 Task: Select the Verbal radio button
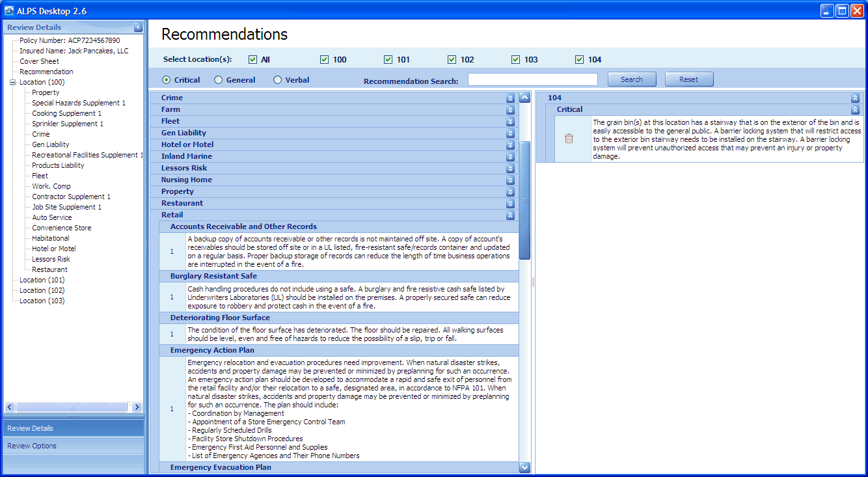(x=278, y=80)
